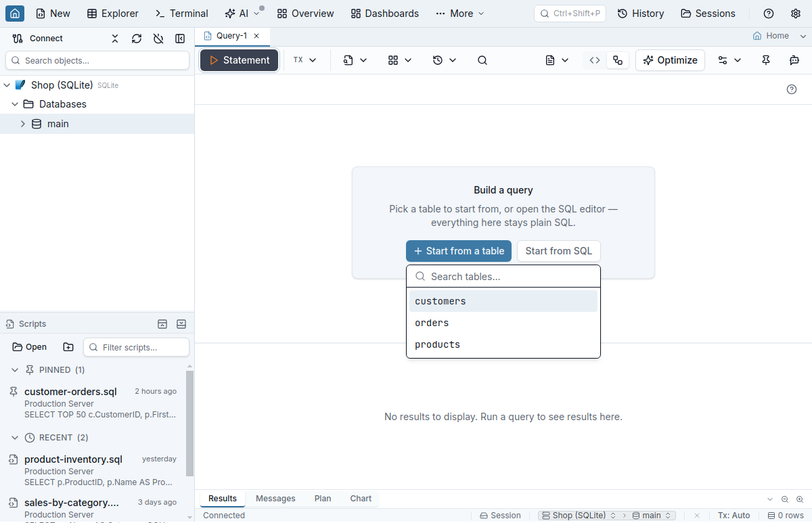Click the pin icon on customer-orders.sql
The height and width of the screenshot is (523, 812).
(14, 392)
